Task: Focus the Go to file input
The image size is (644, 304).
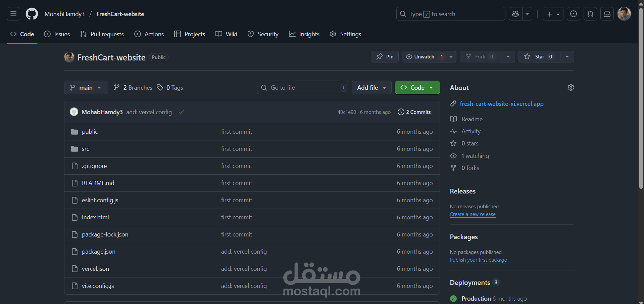Action: [x=303, y=87]
